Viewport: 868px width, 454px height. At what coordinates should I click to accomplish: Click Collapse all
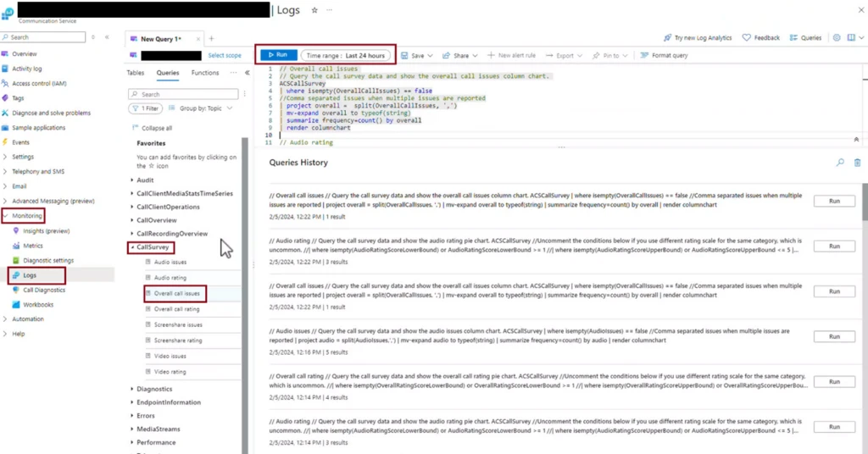click(153, 128)
